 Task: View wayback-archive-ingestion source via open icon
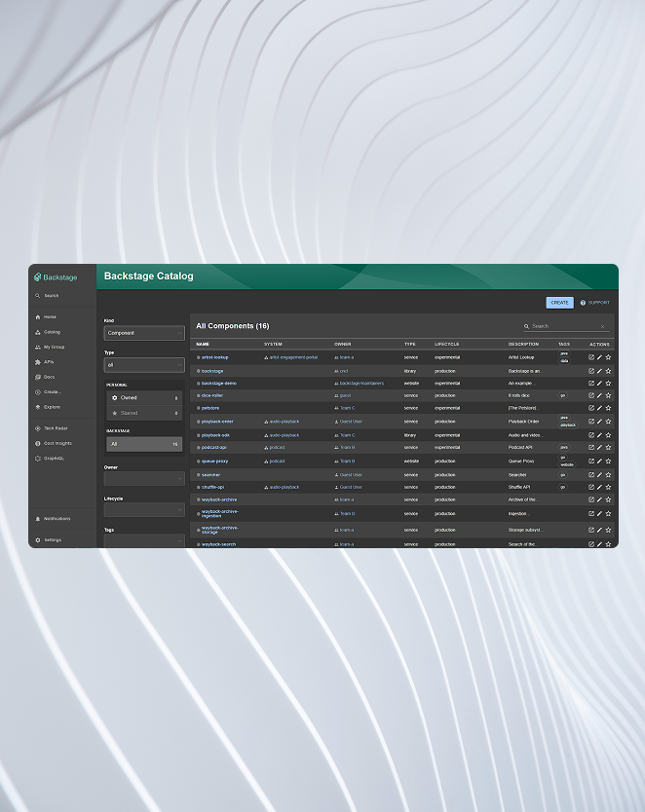click(591, 514)
